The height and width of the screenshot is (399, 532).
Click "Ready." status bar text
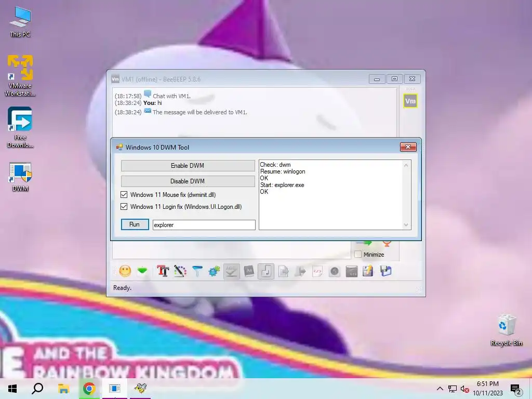pos(122,288)
